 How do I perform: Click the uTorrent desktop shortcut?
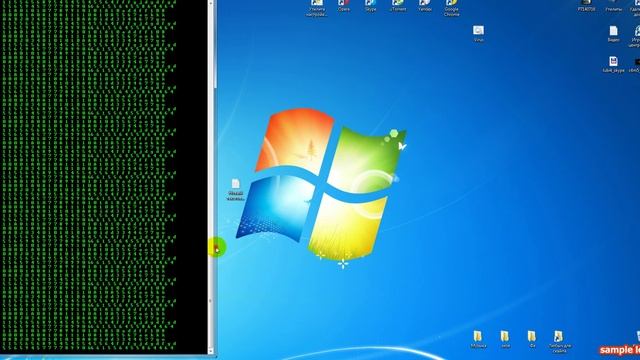click(x=398, y=5)
